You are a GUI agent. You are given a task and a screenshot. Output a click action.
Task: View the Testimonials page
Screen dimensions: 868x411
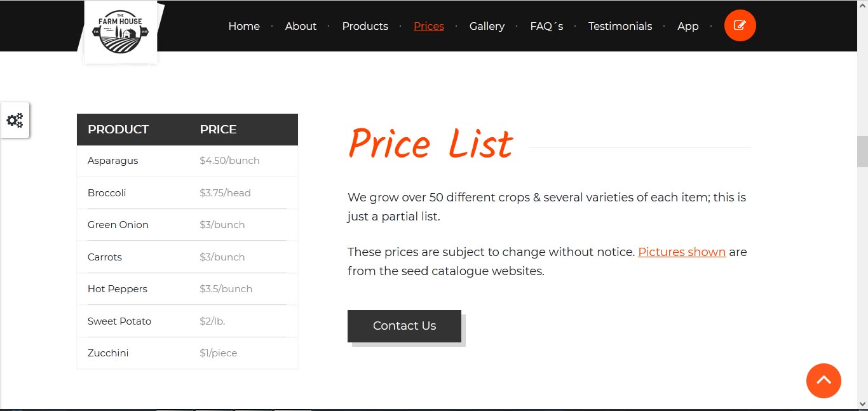coord(620,26)
